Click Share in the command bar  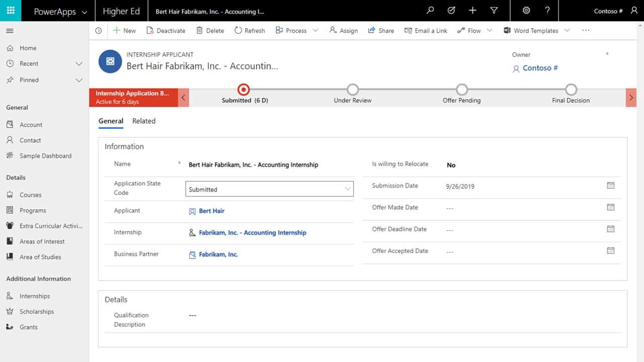(x=381, y=31)
